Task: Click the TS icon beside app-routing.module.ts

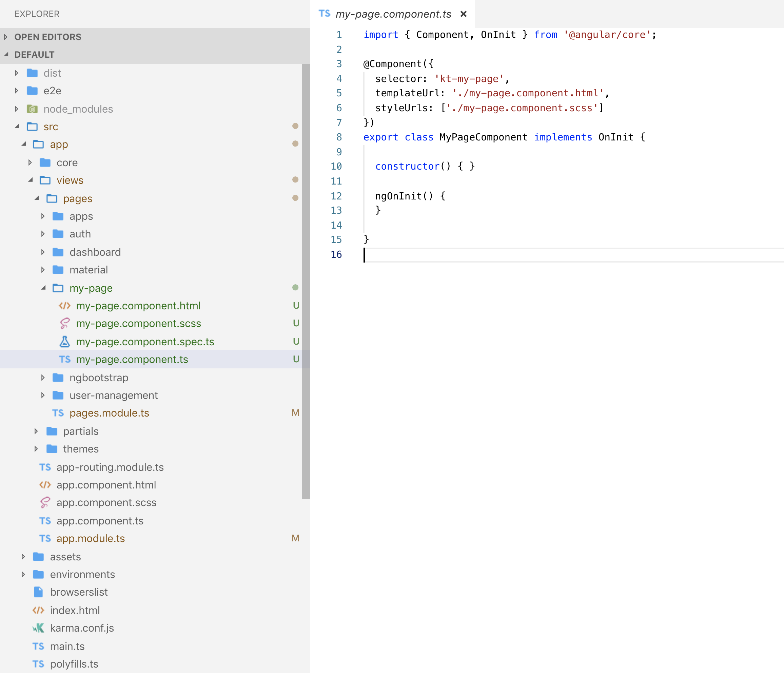Action: pyautogui.click(x=45, y=467)
